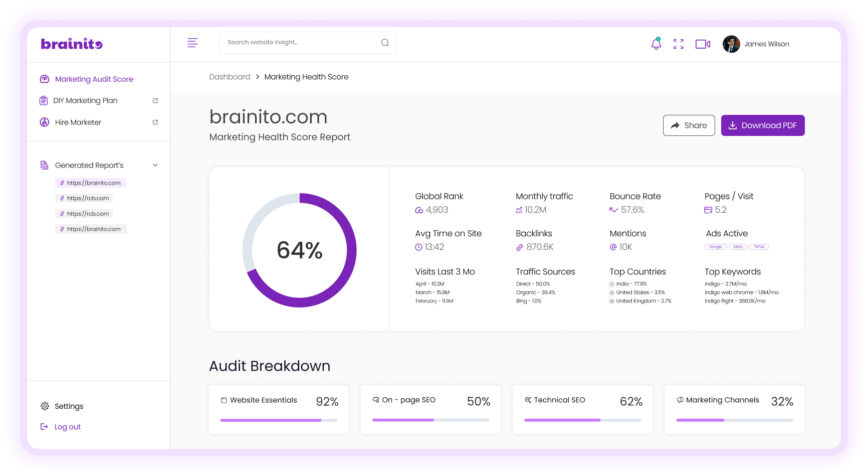This screenshot has width=868, height=476.
Task: Click Log out arrow icon
Action: 44,427
